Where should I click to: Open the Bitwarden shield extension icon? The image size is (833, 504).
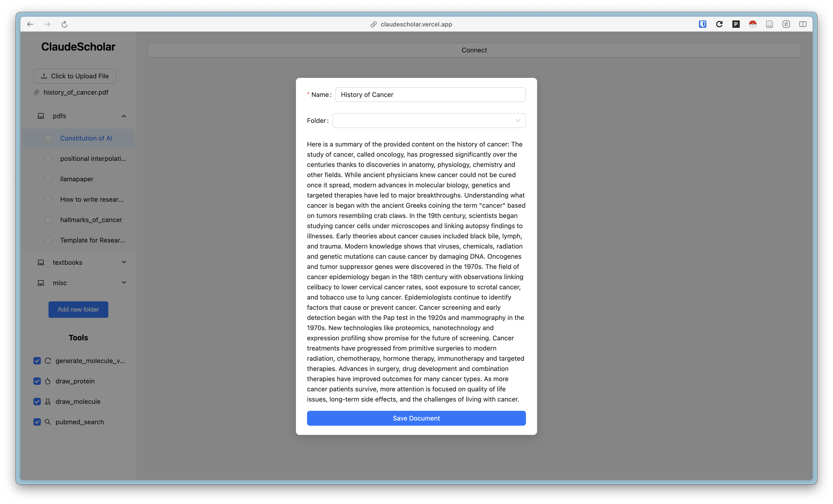click(x=702, y=24)
